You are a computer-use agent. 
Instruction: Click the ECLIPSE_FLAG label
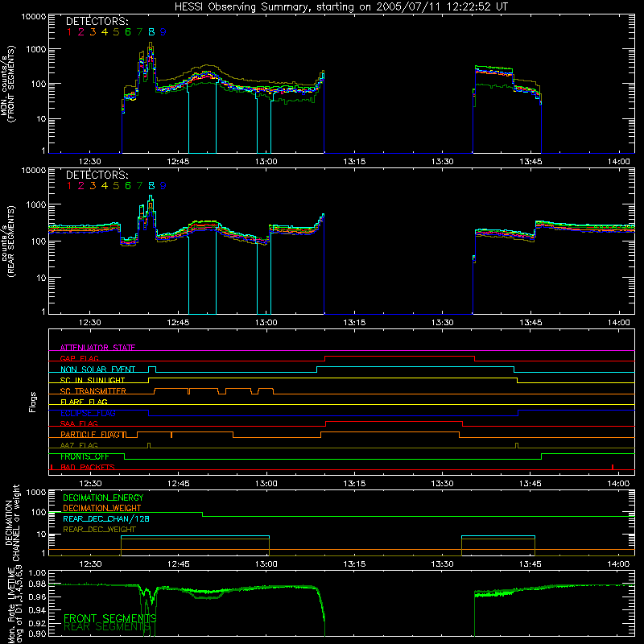coord(88,413)
